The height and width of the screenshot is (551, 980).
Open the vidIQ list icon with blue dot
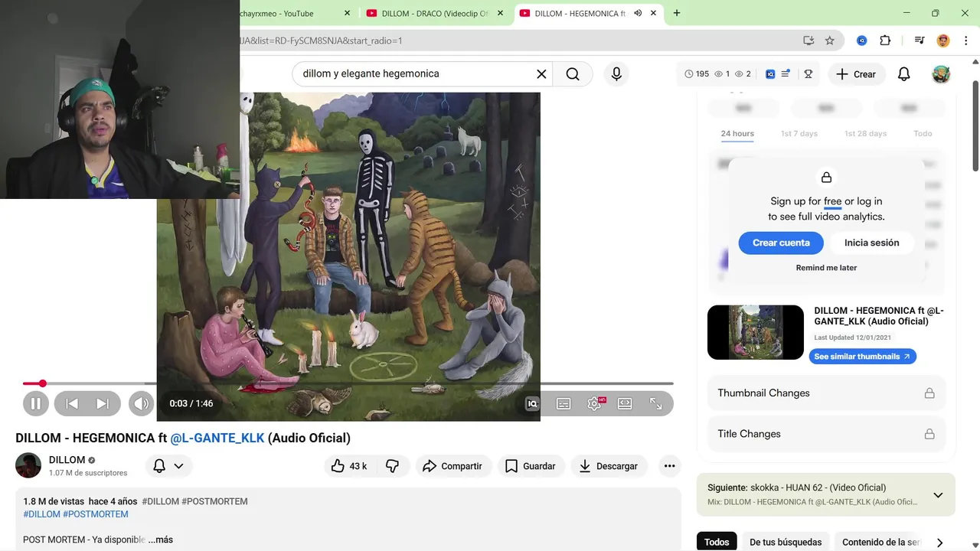point(786,74)
